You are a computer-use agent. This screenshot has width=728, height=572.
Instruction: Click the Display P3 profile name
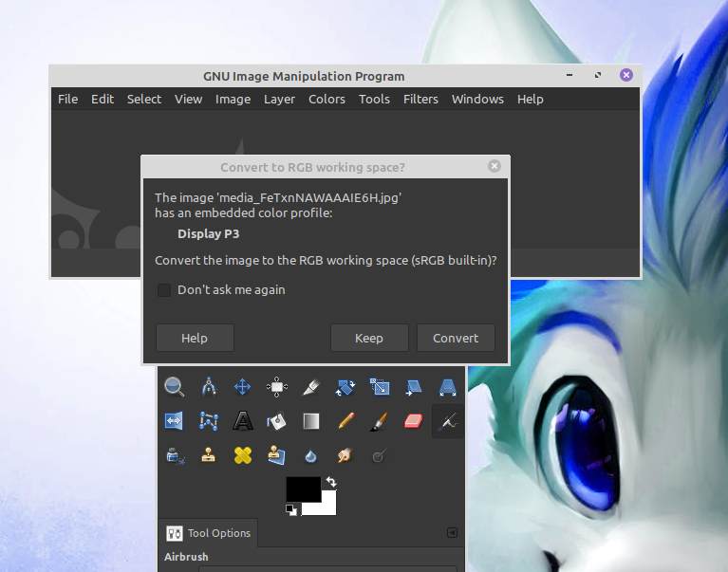coord(209,233)
